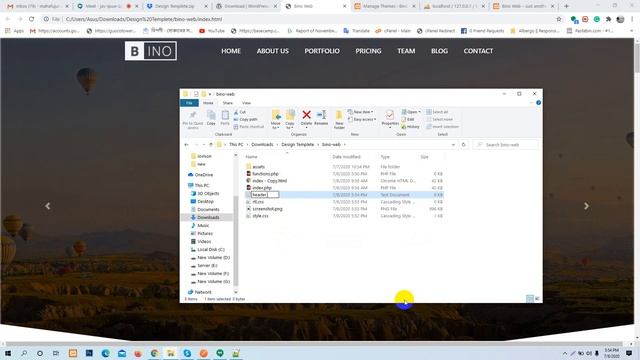This screenshot has width=640, height=360.
Task: Click the header filename rename box
Action: click(265, 195)
